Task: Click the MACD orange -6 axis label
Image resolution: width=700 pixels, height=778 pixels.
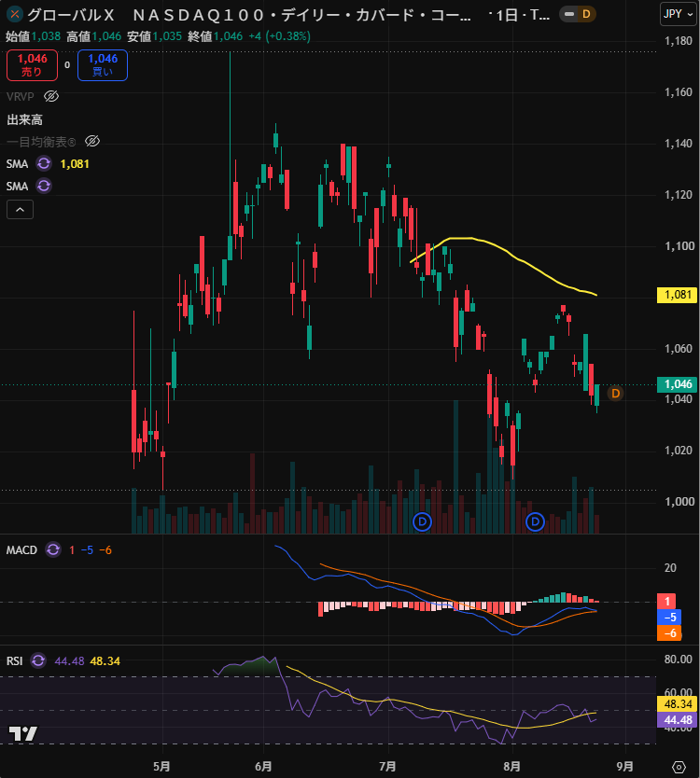Action: pos(668,633)
